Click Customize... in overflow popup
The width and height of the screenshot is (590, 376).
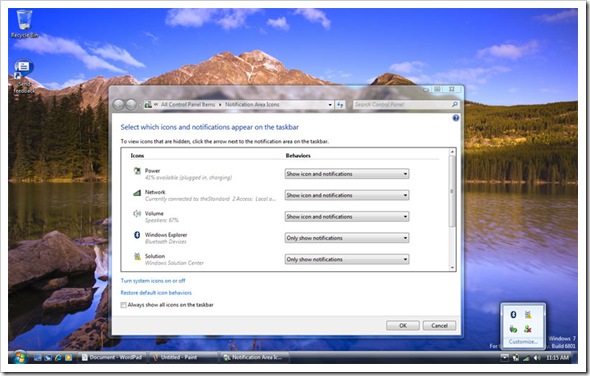523,342
